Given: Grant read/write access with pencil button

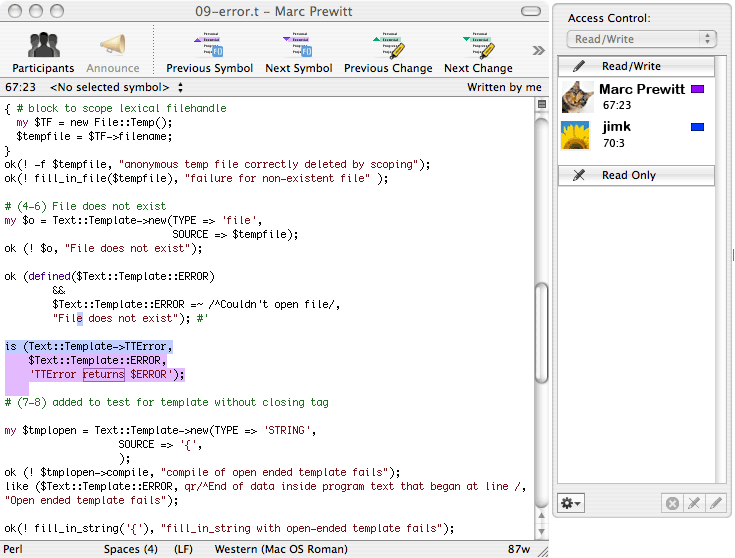Looking at the screenshot, I should [x=715, y=503].
